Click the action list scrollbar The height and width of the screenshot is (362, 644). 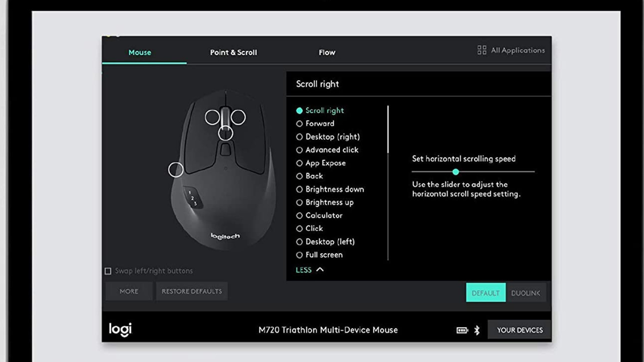[x=388, y=130]
